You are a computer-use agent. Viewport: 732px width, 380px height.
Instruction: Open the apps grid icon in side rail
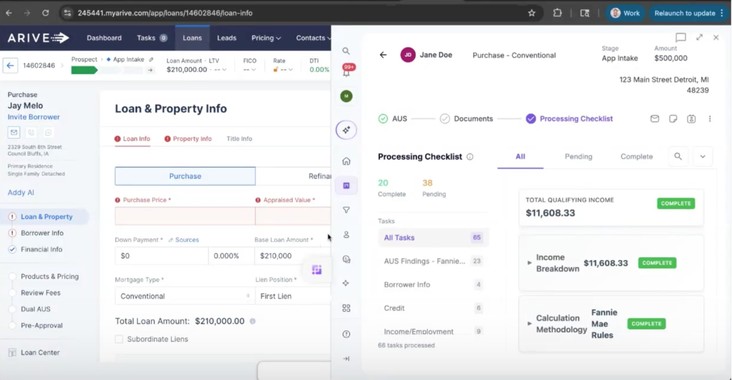tap(346, 308)
